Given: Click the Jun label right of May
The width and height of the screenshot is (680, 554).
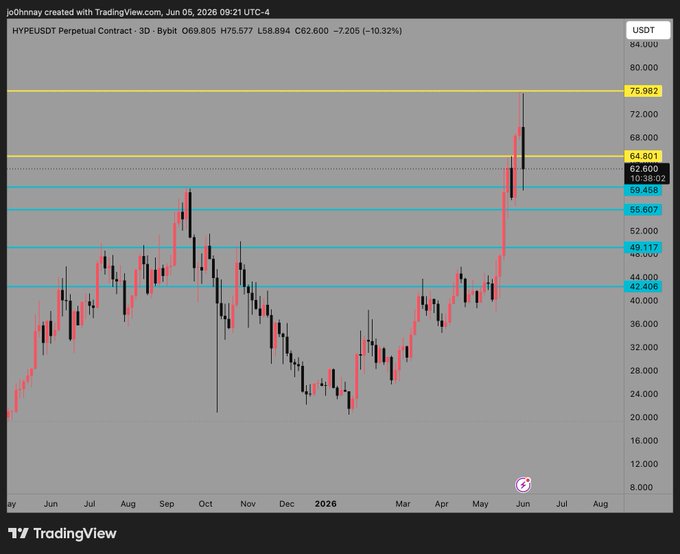Looking at the screenshot, I should pyautogui.click(x=523, y=504).
